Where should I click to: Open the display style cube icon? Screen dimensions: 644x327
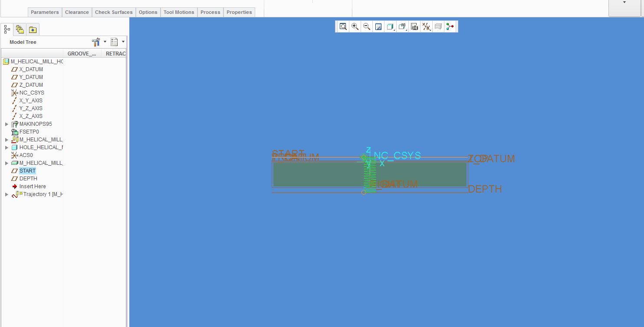[390, 27]
